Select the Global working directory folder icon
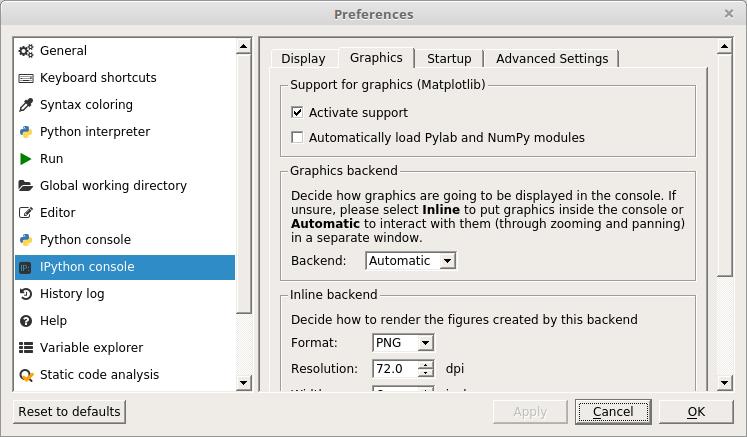747x437 pixels. 26,186
